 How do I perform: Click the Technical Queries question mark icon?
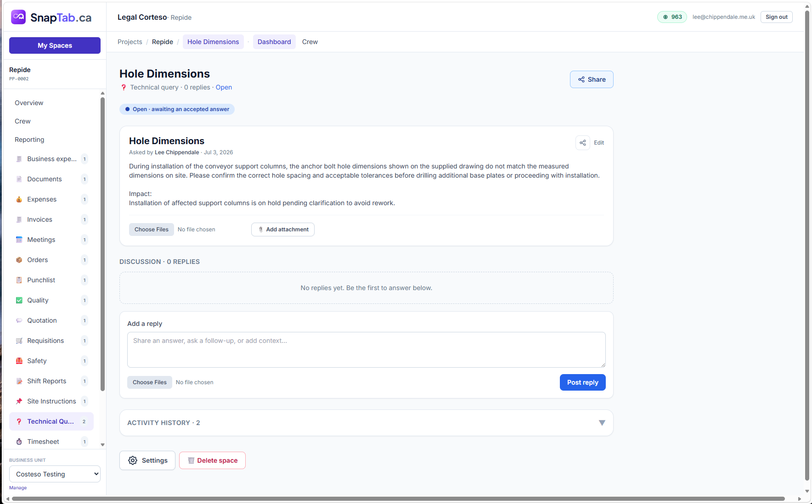pos(19,421)
